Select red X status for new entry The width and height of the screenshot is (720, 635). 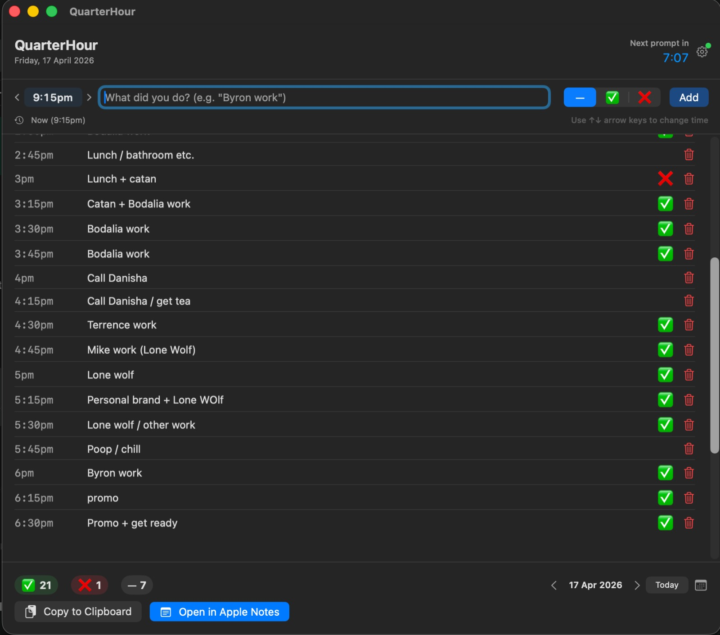point(644,97)
